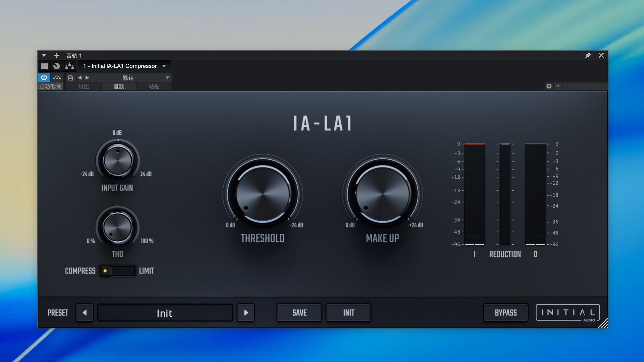The width and height of the screenshot is (644, 362).
Task: Toggle the BYPASS button
Action: [x=506, y=313]
